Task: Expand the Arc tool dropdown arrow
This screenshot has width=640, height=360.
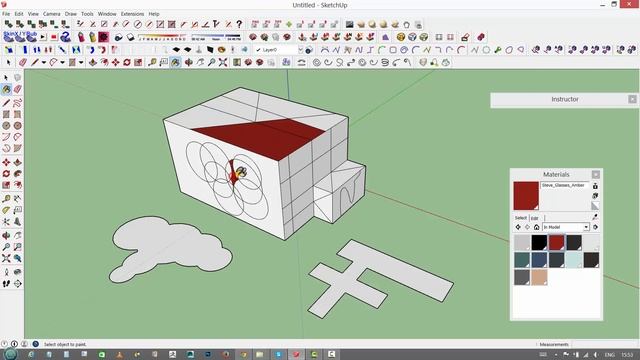Action: 62,62
